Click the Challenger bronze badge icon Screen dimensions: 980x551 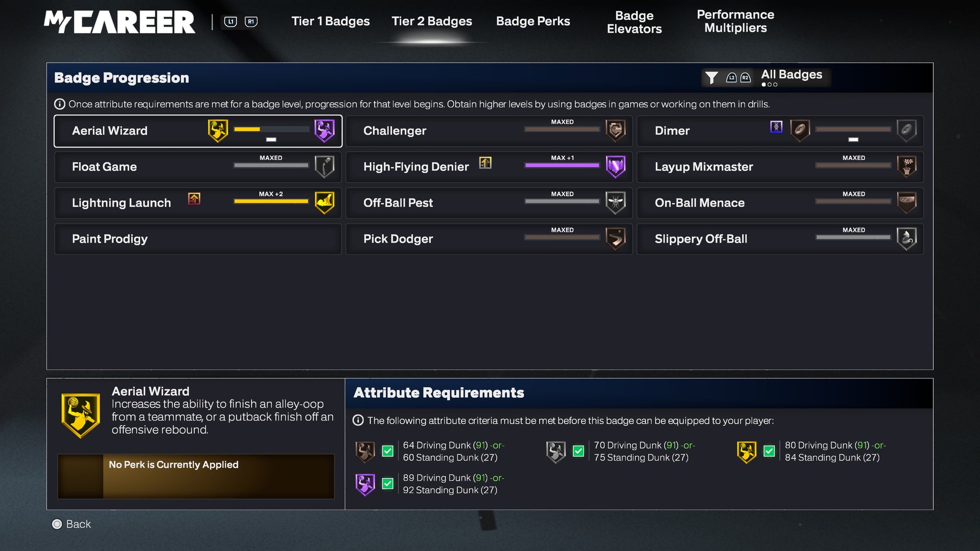tap(615, 131)
